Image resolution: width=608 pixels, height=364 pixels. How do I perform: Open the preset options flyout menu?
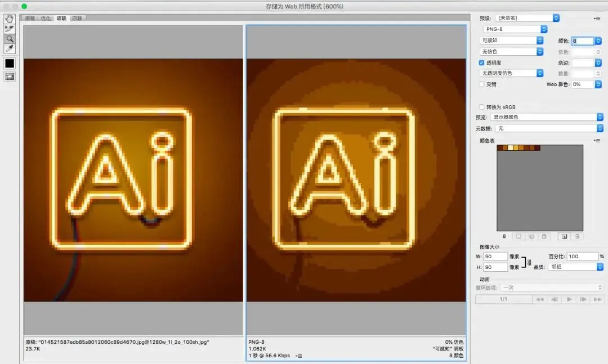click(x=597, y=18)
